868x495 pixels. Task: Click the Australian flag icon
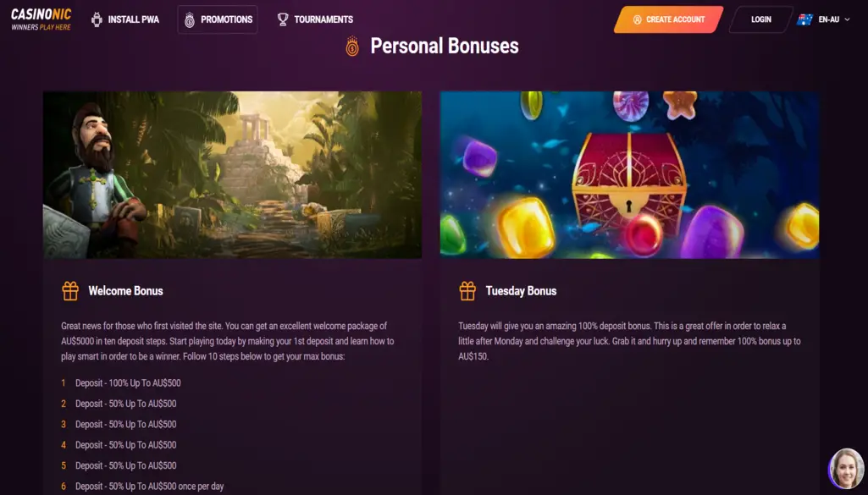tap(804, 19)
